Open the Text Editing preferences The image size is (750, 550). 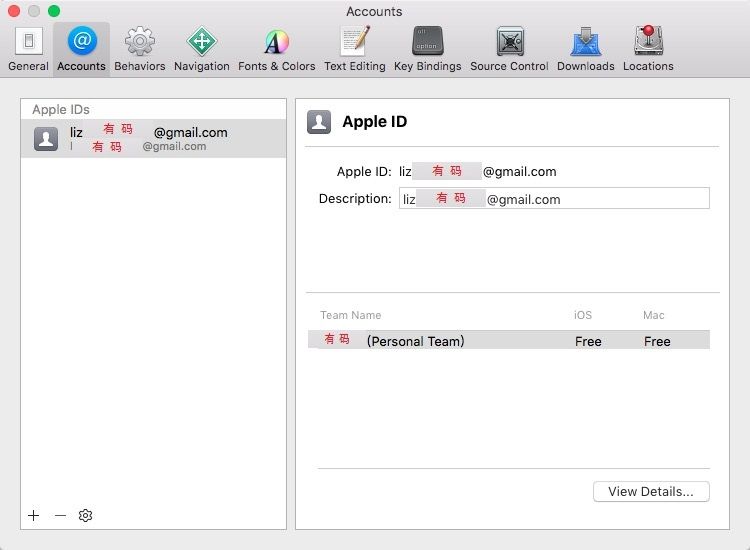pos(354,48)
